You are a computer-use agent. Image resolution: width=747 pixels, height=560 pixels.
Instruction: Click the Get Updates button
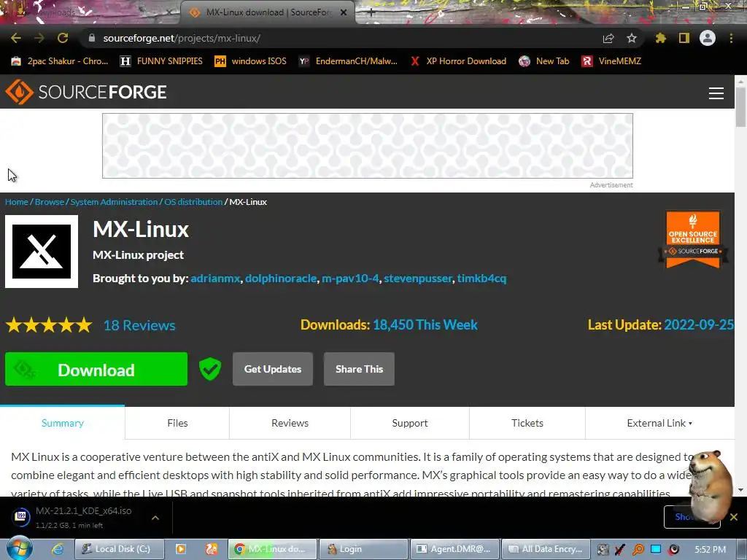[x=273, y=369]
